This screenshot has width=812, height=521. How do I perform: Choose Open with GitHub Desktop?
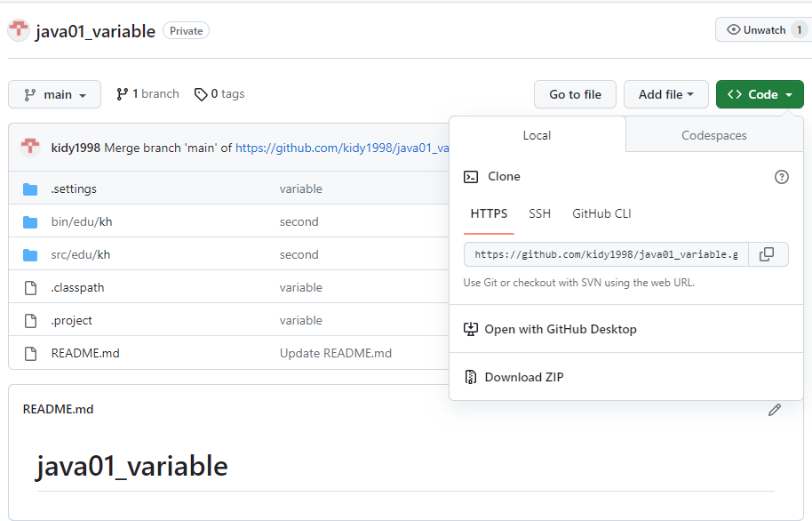tap(560, 329)
